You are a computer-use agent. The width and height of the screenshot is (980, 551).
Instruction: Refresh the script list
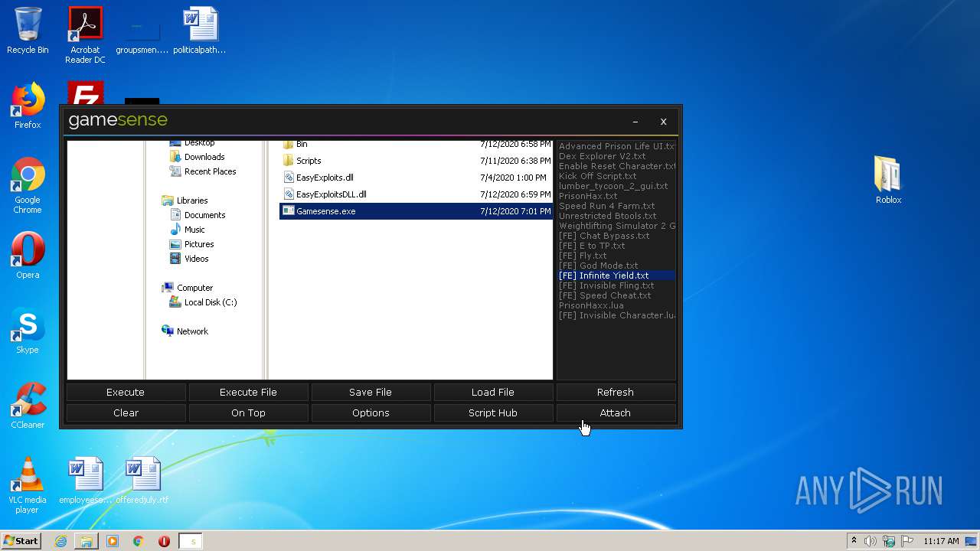[616, 392]
